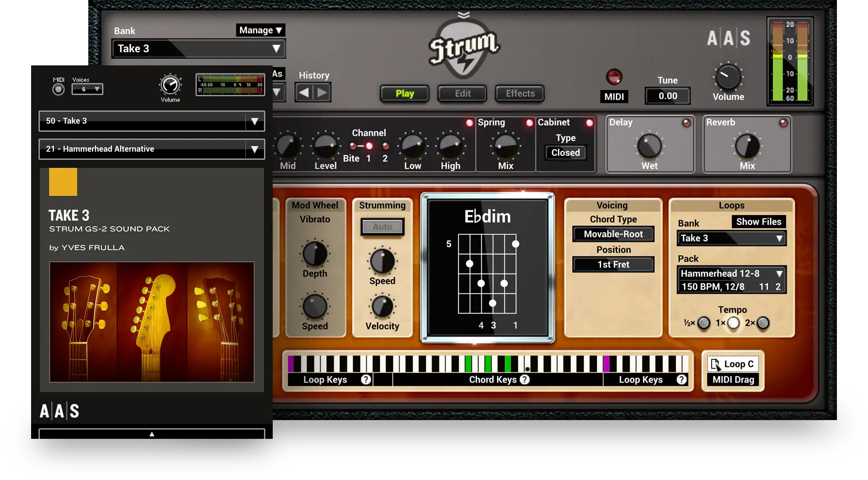Switch to the Edit tab

[462, 94]
